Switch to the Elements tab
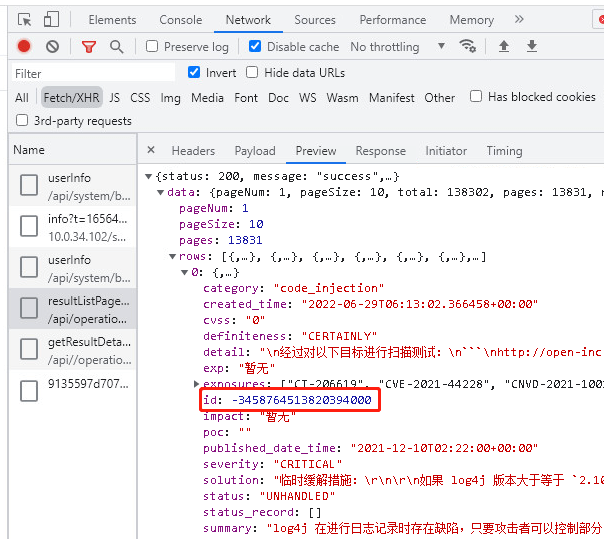This screenshot has height=539, width=604. pyautogui.click(x=112, y=20)
